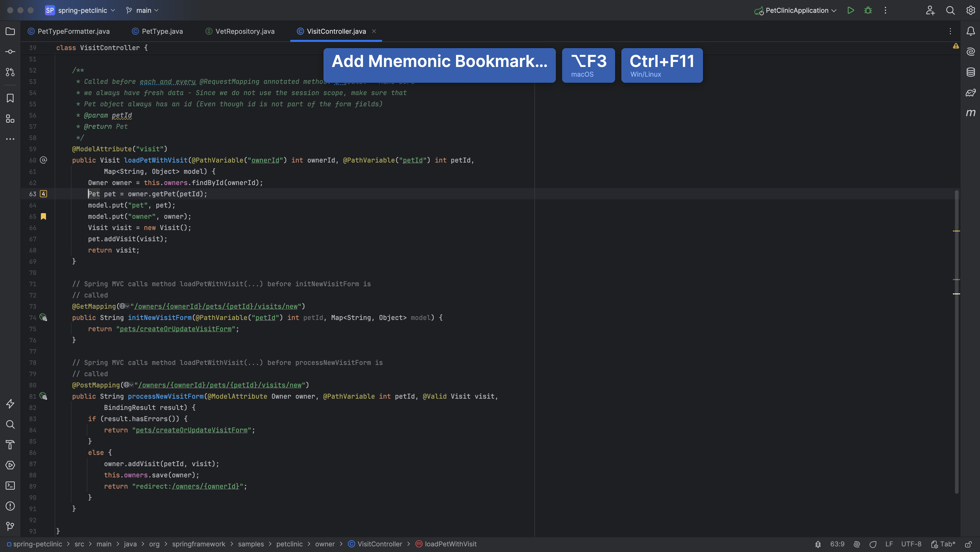Open the Structure tool window
Image resolution: width=980 pixels, height=552 pixels.
pos(10,119)
